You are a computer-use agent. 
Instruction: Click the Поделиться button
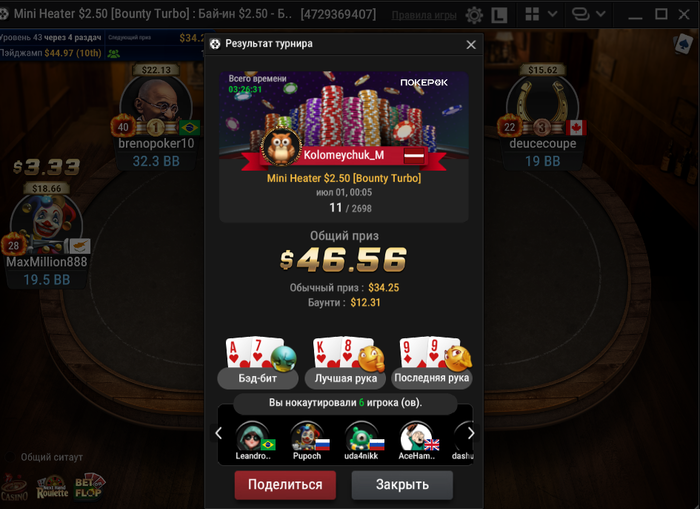[285, 485]
